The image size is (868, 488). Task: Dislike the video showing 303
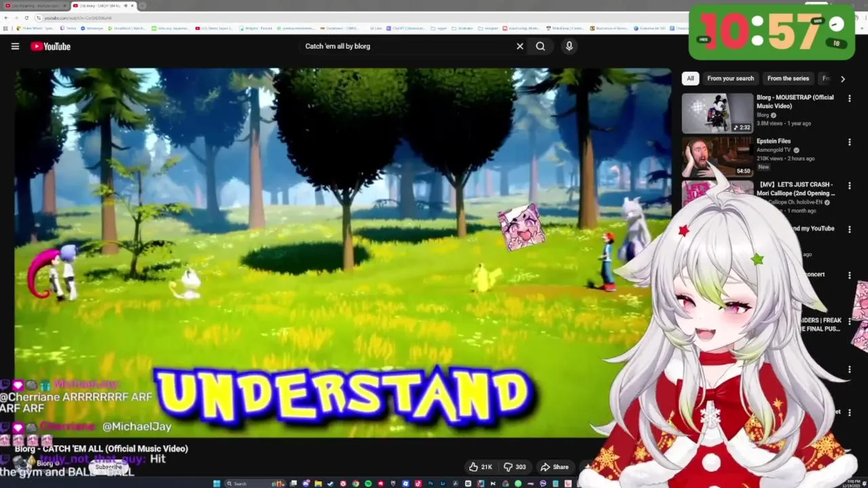point(515,467)
